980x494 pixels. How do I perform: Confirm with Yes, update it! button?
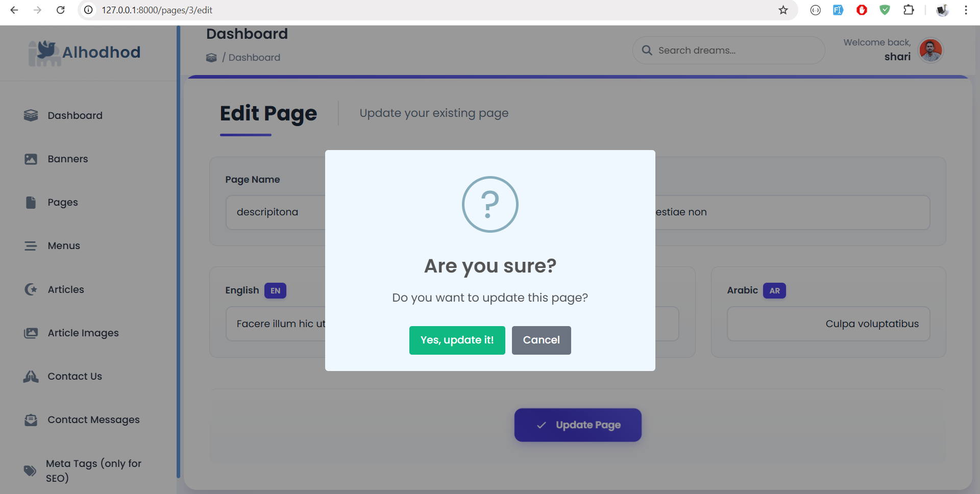click(457, 340)
